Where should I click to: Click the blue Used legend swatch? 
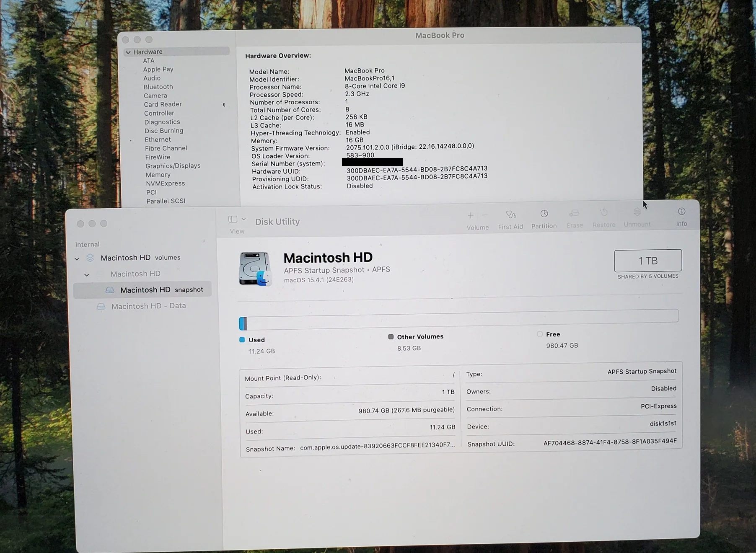242,340
